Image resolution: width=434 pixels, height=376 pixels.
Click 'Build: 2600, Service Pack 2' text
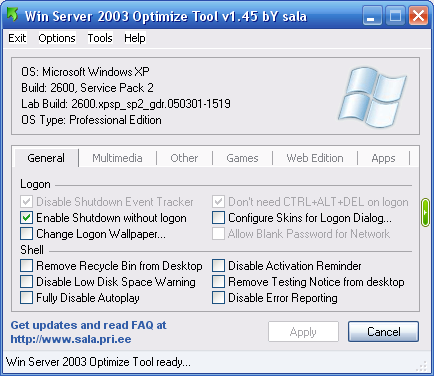coord(87,88)
